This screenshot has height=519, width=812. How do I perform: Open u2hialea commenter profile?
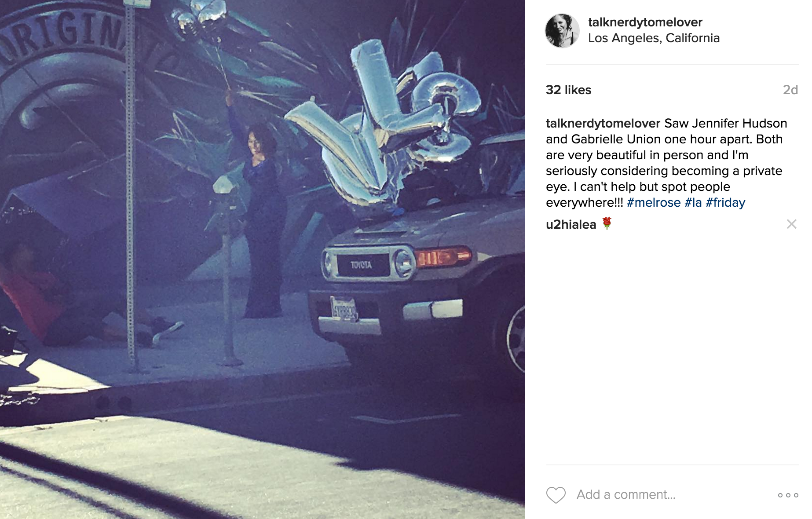(571, 225)
